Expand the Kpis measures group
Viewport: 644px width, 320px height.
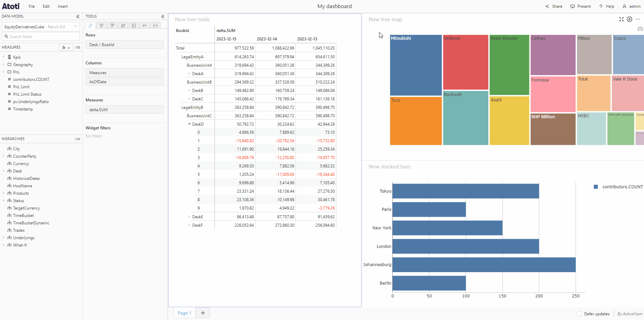click(x=4, y=57)
